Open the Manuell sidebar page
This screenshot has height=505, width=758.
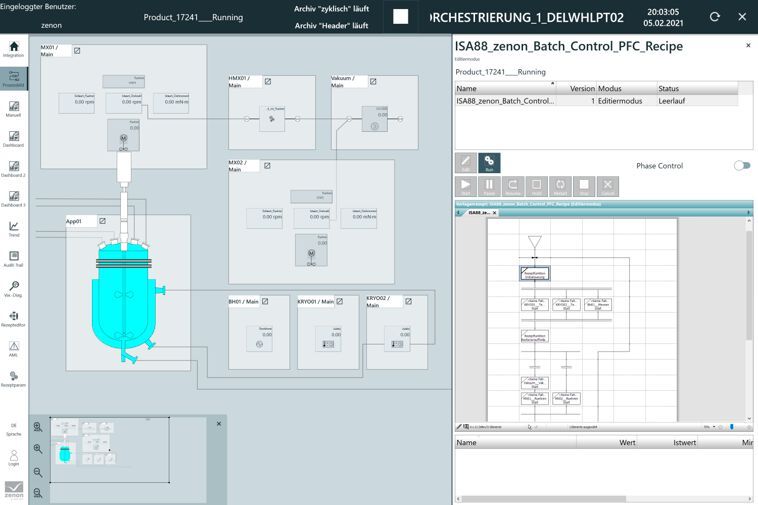(14, 109)
